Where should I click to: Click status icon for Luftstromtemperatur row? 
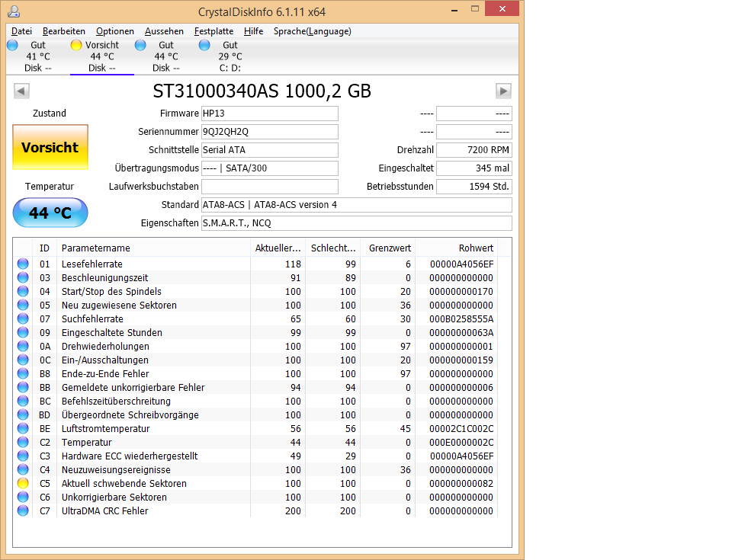(23, 428)
